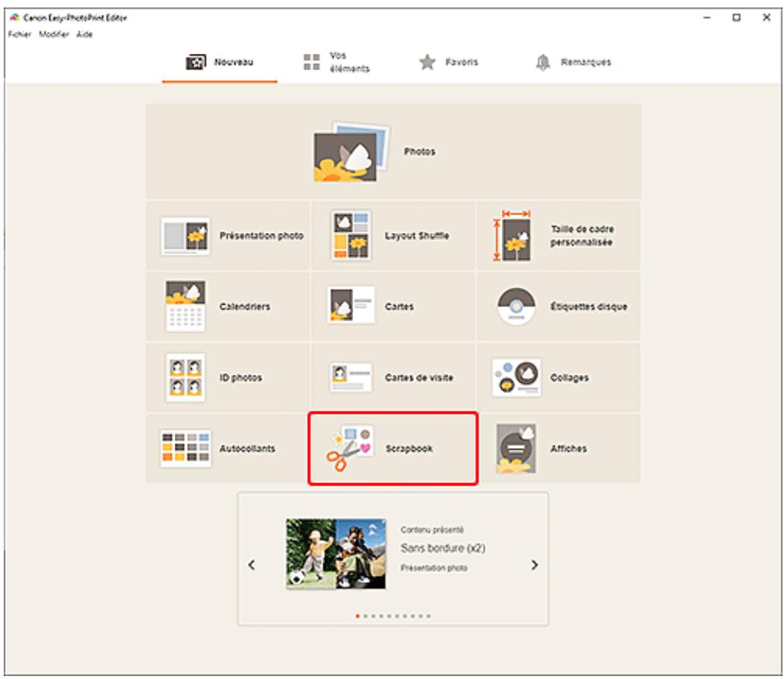Image resolution: width=784 pixels, height=679 pixels.
Task: Click the Cartes de visite label
Action: 419,378
